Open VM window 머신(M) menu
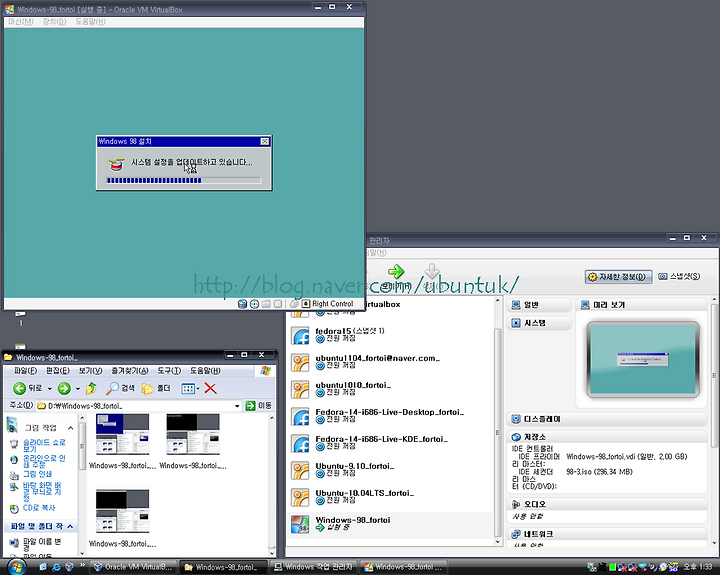Screen dimensions: 720x575 (x=21, y=22)
